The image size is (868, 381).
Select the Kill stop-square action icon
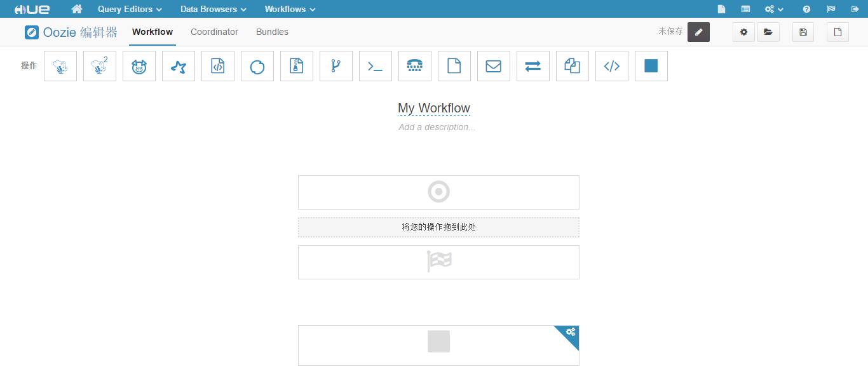point(651,66)
